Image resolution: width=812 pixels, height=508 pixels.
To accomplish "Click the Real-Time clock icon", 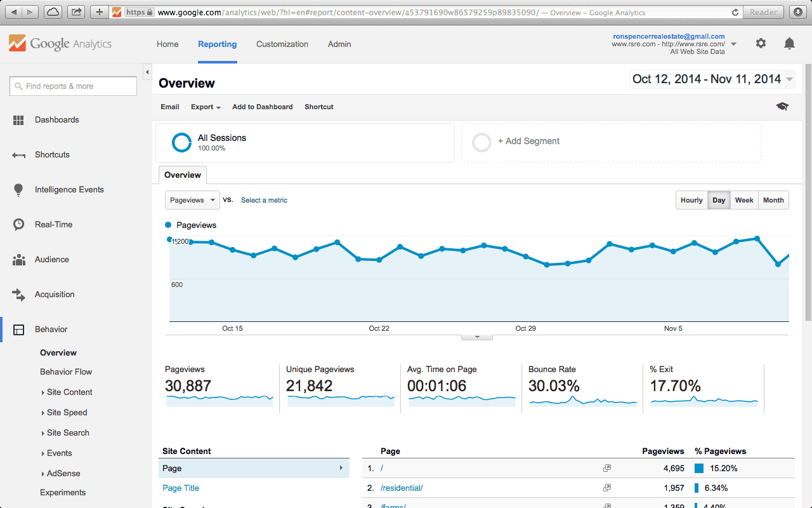I will (19, 225).
